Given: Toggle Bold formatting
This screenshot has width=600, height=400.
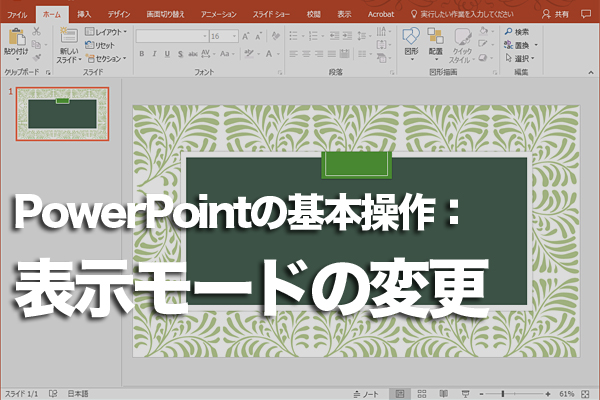Looking at the screenshot, I should [x=142, y=54].
